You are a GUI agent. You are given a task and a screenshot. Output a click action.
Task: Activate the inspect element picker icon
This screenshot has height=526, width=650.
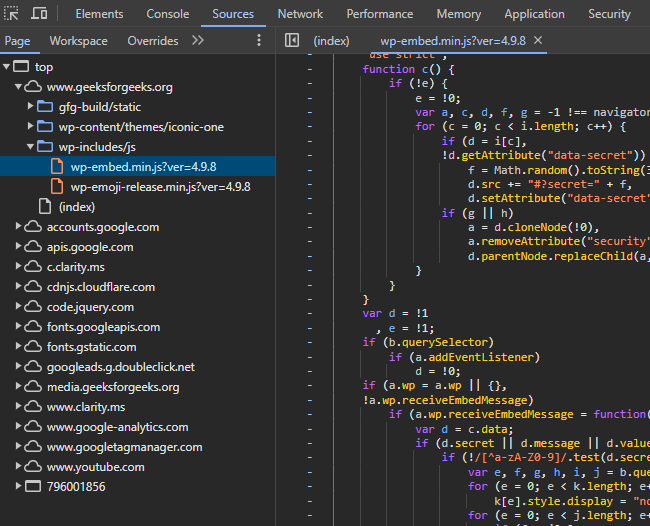tap(11, 14)
